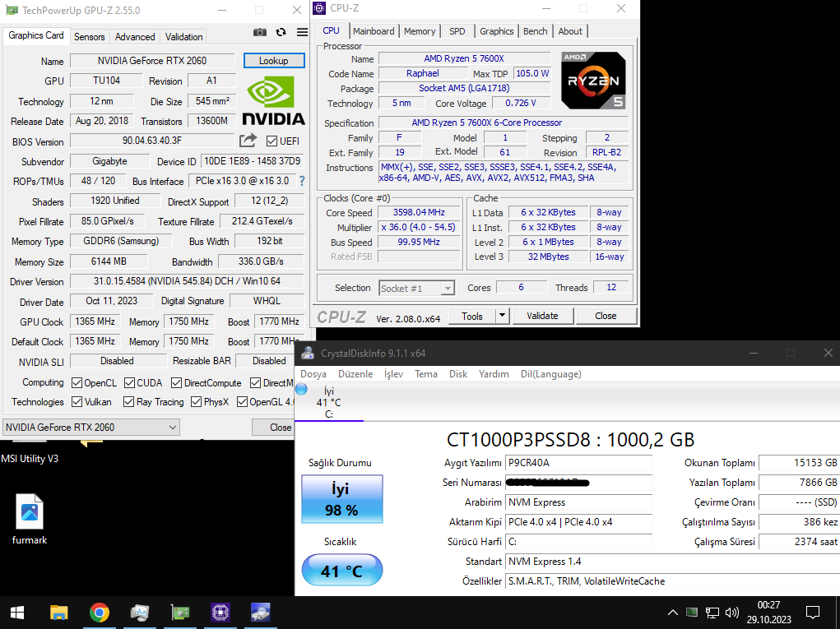Click the Ryzen 5 logo in CPU-Z
This screenshot has width=840, height=629.
593,81
